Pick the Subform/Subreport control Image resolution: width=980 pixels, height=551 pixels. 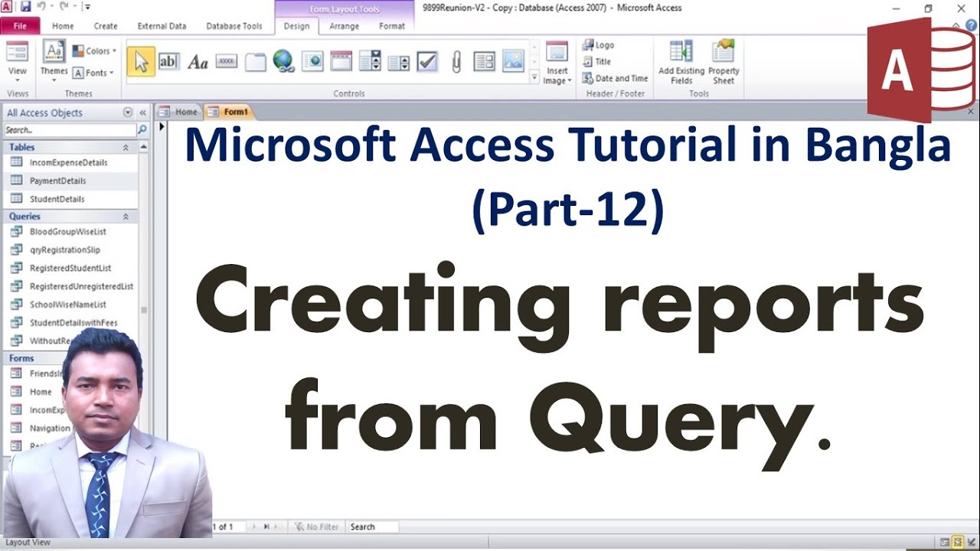485,61
